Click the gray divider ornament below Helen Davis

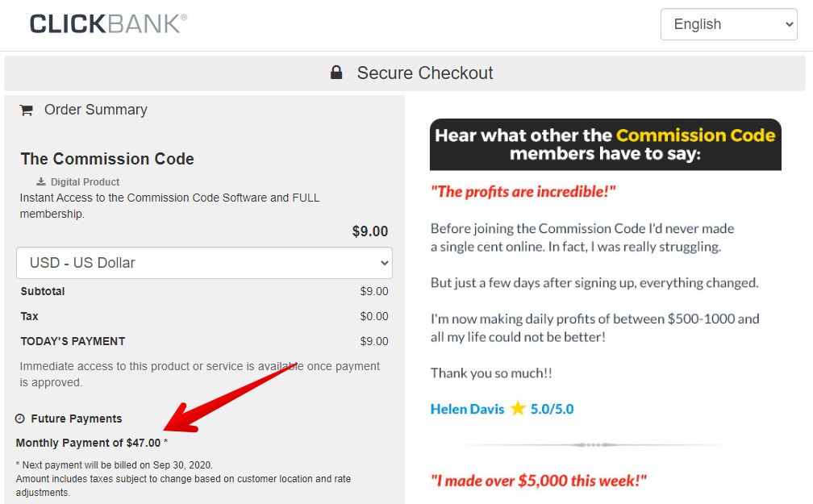point(597,444)
